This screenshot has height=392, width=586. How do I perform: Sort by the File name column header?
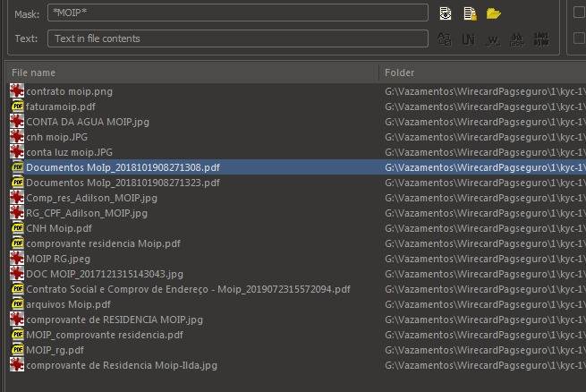pos(192,72)
